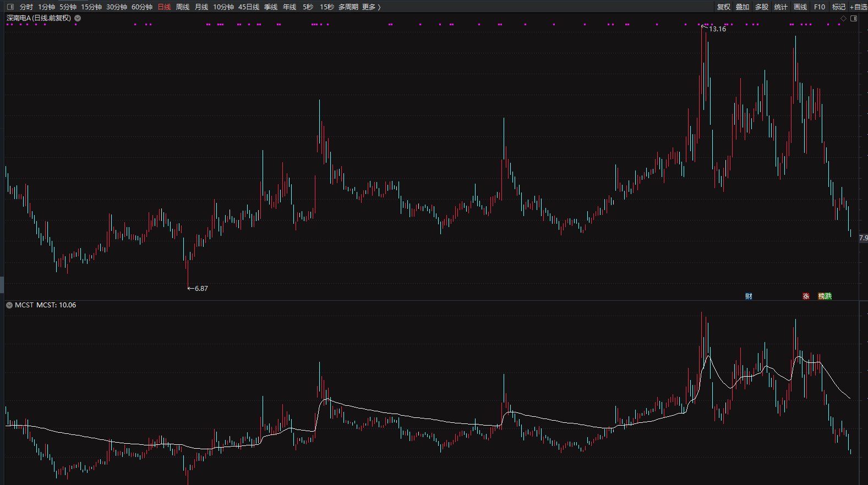
Task: Select the 15分钟 period
Action: pos(91,7)
